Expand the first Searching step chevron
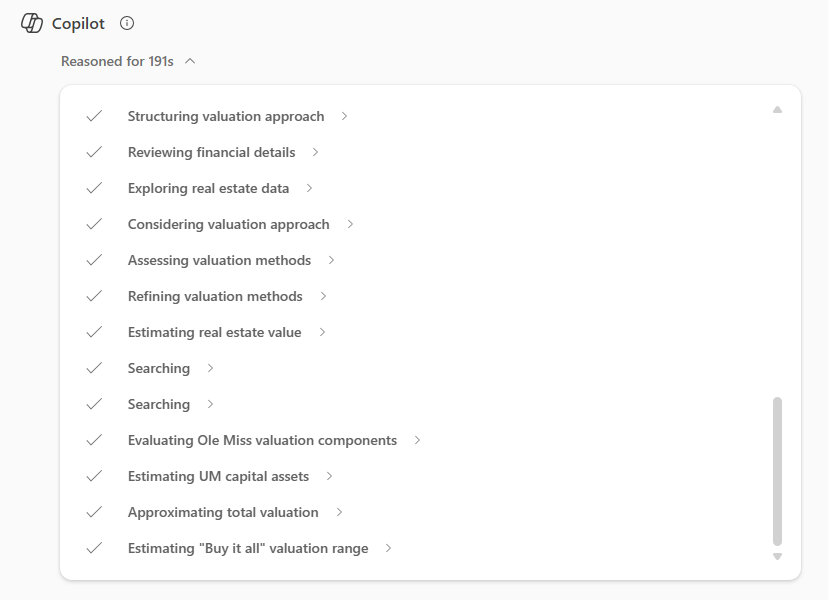 pos(210,368)
